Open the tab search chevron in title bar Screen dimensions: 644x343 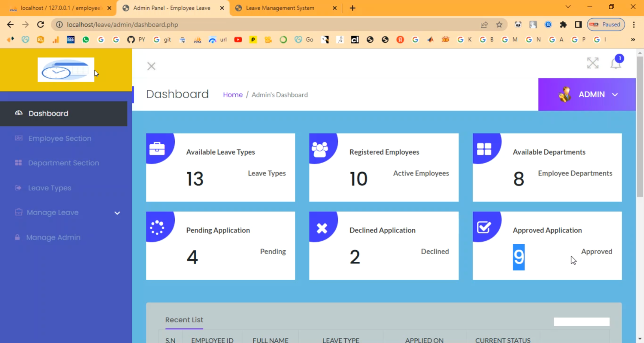tap(568, 7)
